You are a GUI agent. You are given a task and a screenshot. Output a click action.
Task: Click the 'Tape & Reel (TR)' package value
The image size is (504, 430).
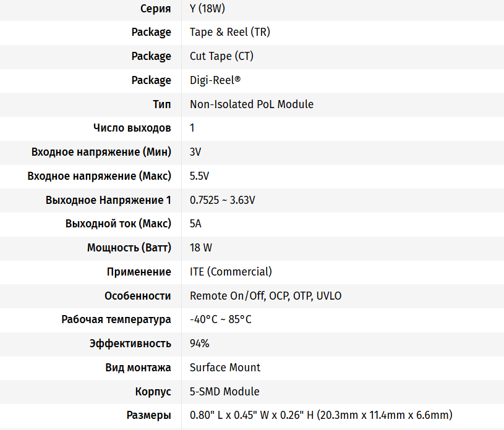pos(230,32)
